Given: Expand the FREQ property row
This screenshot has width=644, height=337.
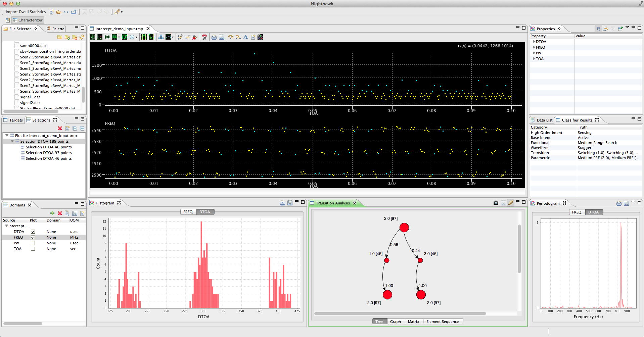Looking at the screenshot, I should click(534, 47).
